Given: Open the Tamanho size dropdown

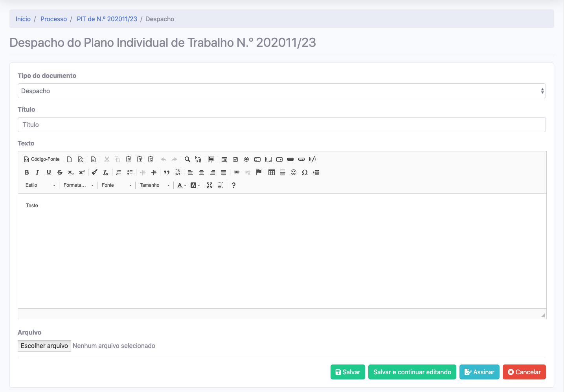Looking at the screenshot, I should (x=155, y=185).
